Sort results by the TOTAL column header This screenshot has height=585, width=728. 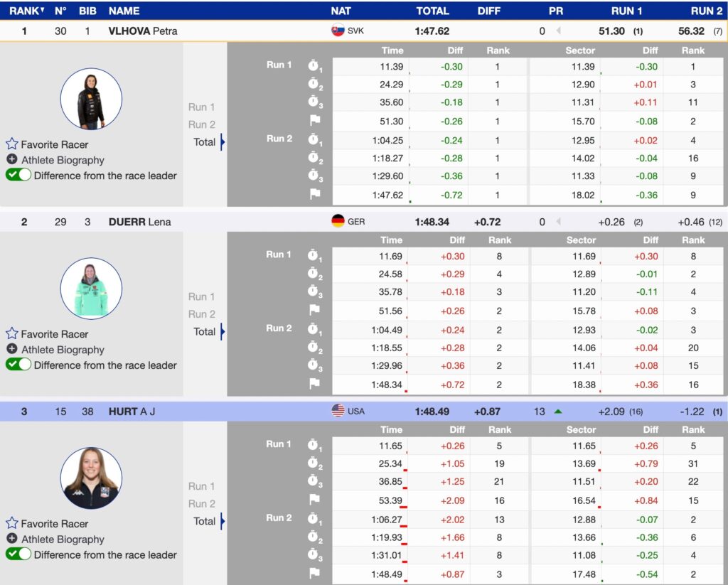click(432, 11)
